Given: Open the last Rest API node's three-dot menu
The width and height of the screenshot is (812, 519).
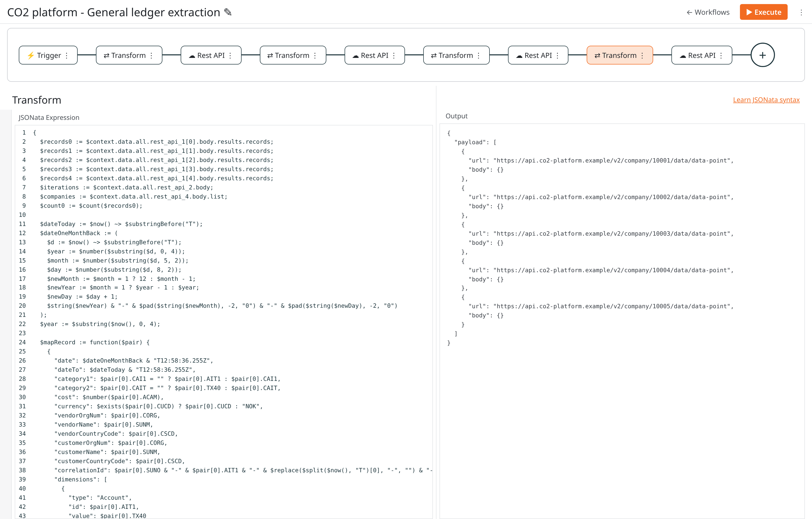Looking at the screenshot, I should click(721, 55).
